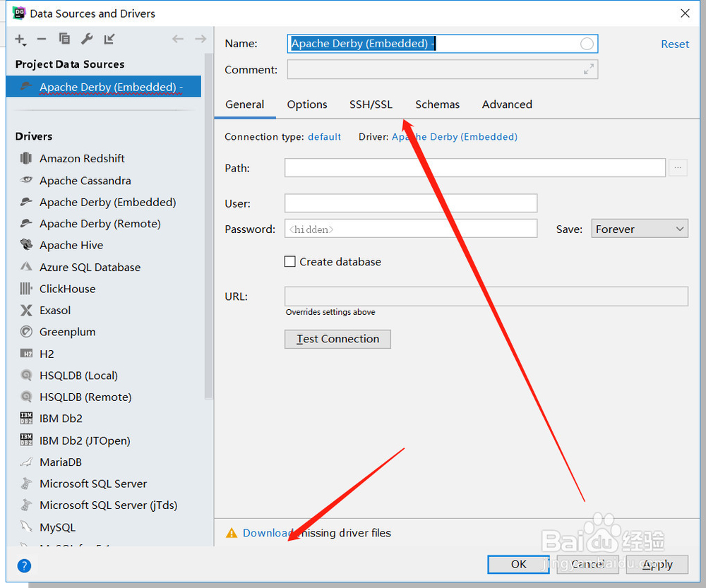The image size is (706, 588).
Task: Click the make global import arrow icon
Action: (109, 39)
